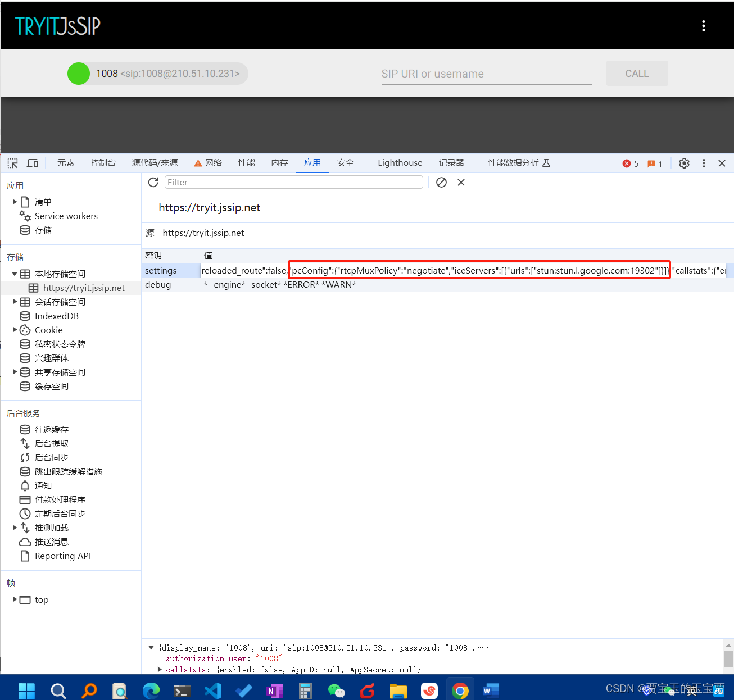Expand the 推测加载 node
Image resolution: width=734 pixels, height=700 pixels.
click(x=15, y=528)
